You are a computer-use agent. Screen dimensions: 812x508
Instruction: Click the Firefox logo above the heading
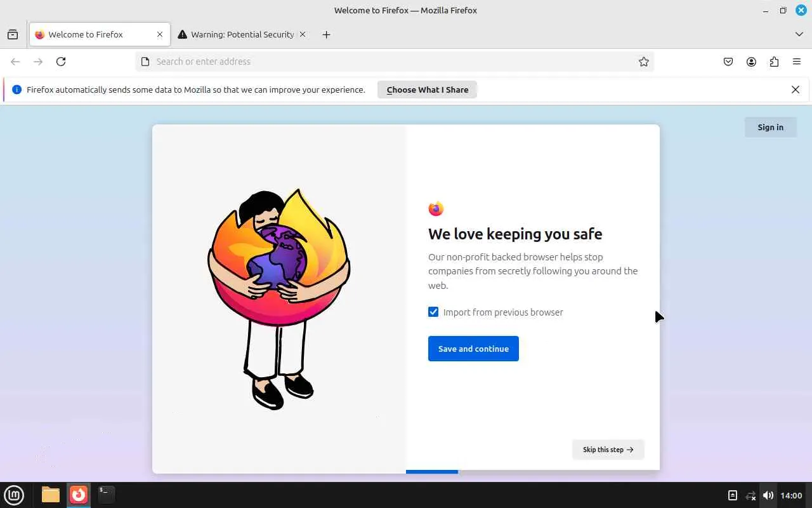436,208
